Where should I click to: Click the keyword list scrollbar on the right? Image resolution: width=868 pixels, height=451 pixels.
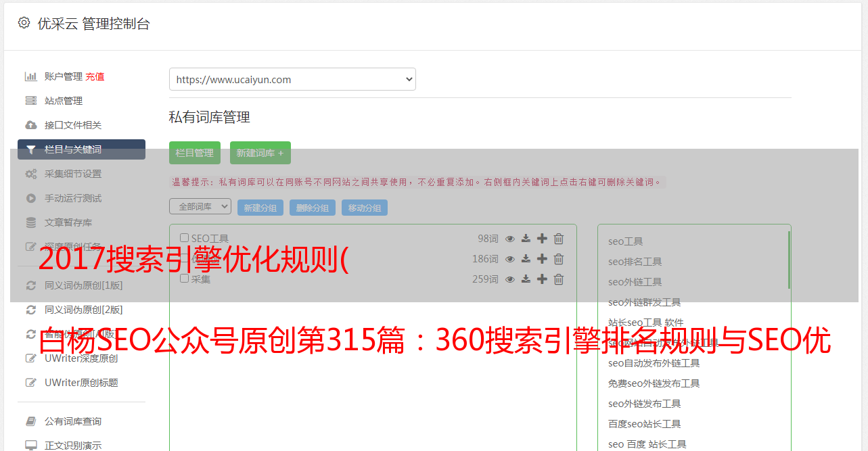789,260
